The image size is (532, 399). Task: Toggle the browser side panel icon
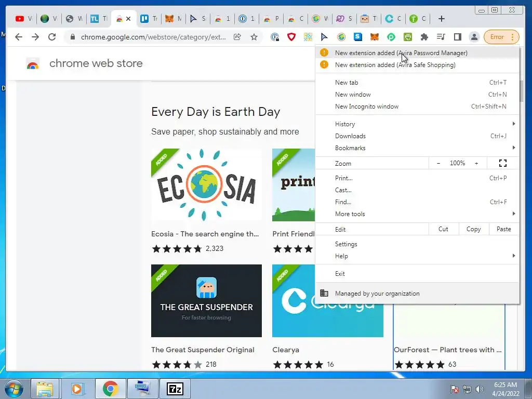coord(458,37)
